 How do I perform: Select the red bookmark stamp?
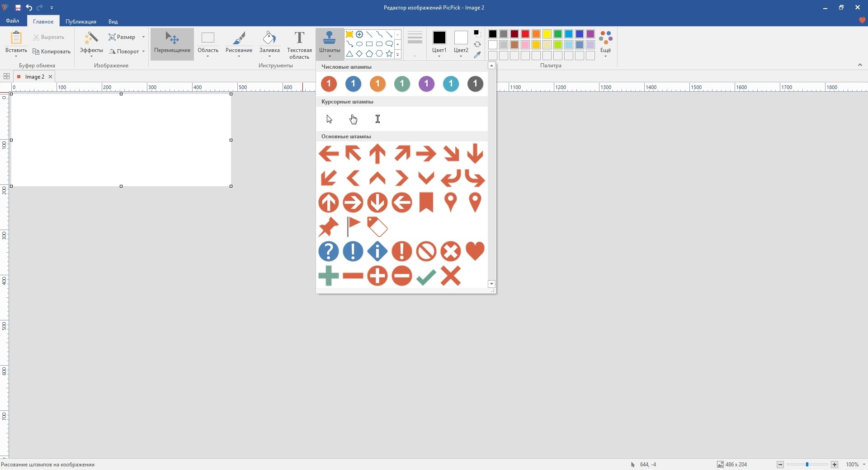pyautogui.click(x=426, y=202)
